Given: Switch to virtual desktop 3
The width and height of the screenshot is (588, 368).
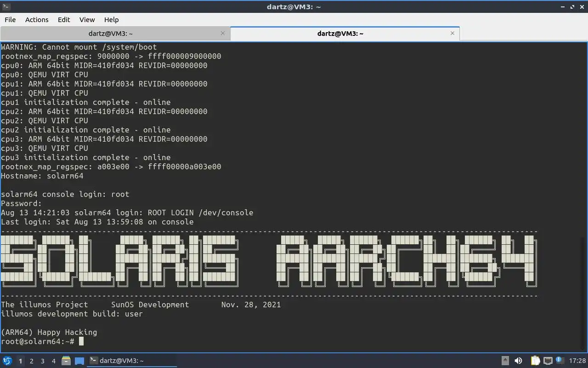Looking at the screenshot, I should tap(42, 361).
